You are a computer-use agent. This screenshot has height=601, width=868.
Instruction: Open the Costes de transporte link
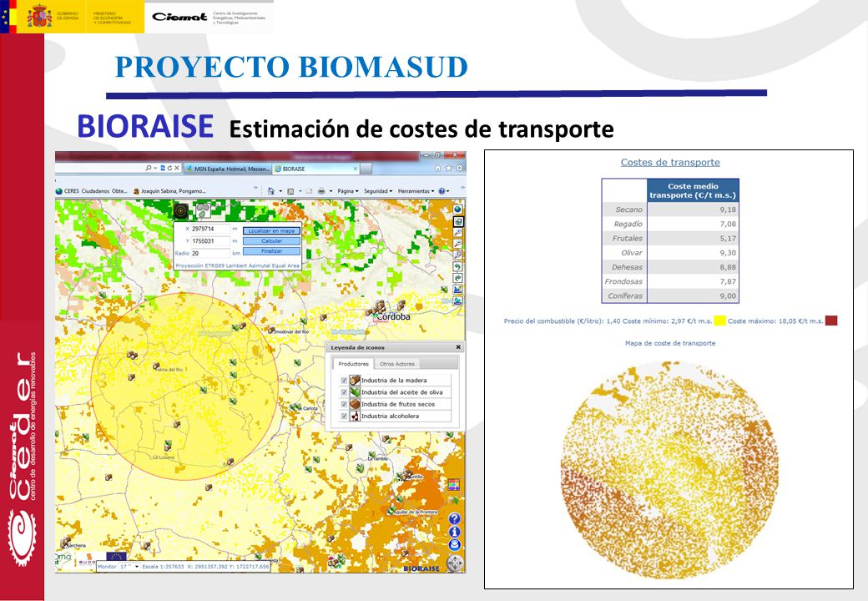coord(670,162)
